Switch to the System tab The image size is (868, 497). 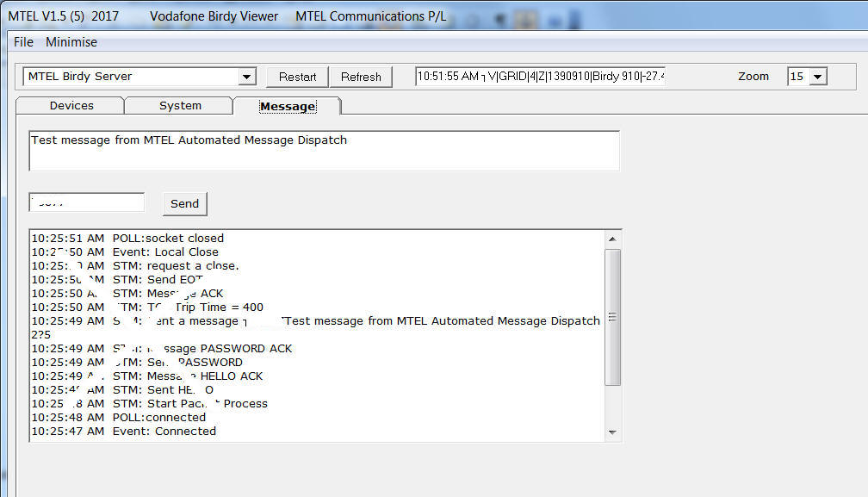[x=180, y=106]
